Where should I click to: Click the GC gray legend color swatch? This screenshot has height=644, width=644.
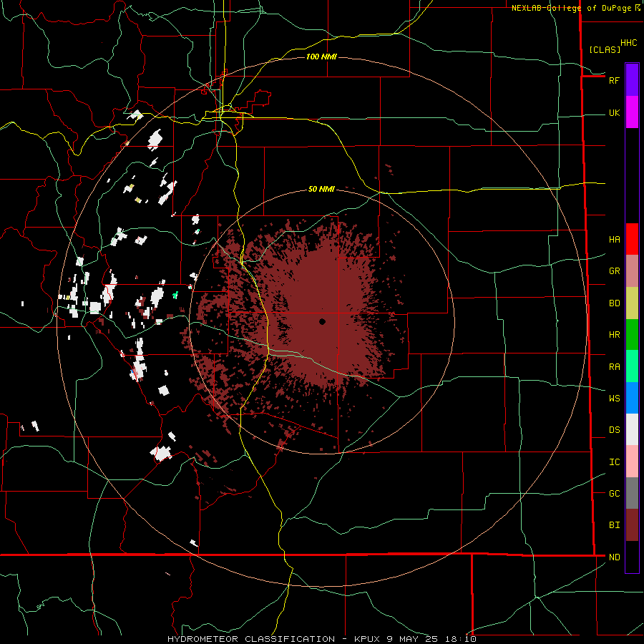tap(632, 493)
